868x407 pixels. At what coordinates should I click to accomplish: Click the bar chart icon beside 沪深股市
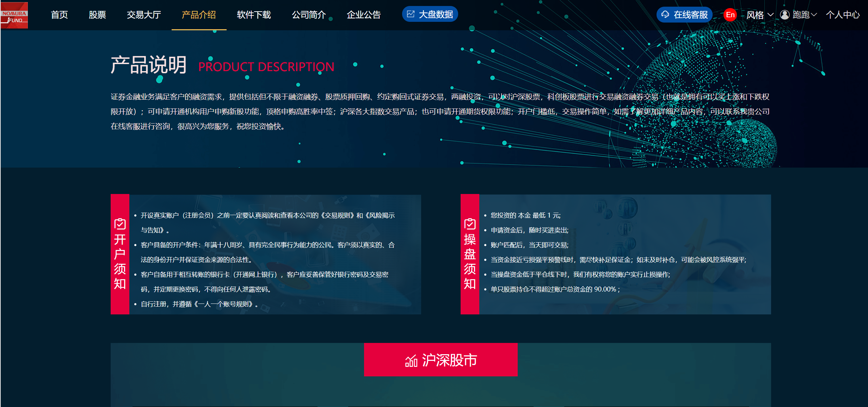411,361
